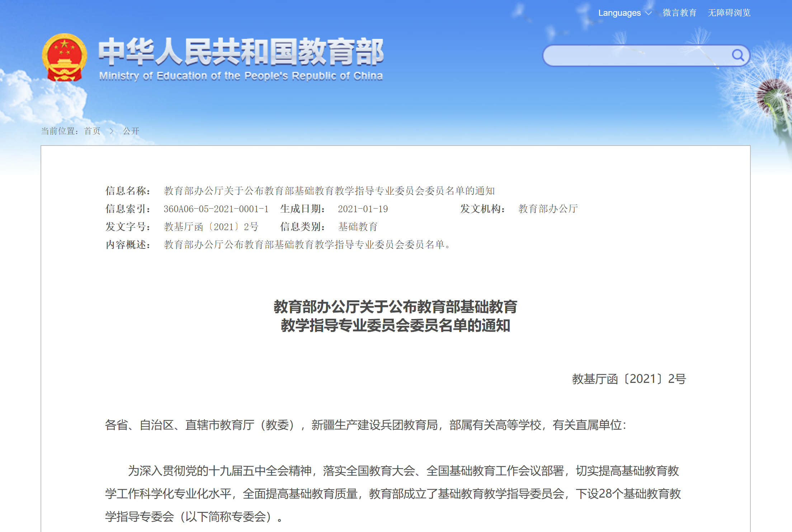Select the 信息类别 label 基础教育
The height and width of the screenshot is (532, 792).
pyautogui.click(x=358, y=227)
